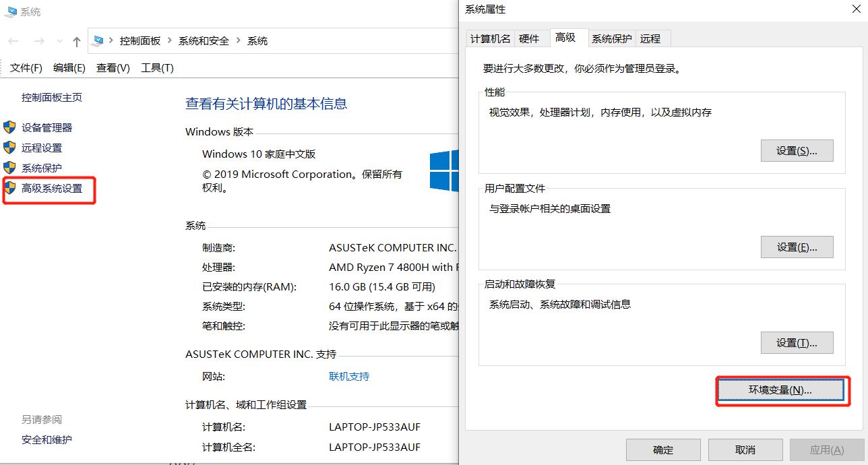Click the up-to-parent-folder arrow

[x=77, y=40]
